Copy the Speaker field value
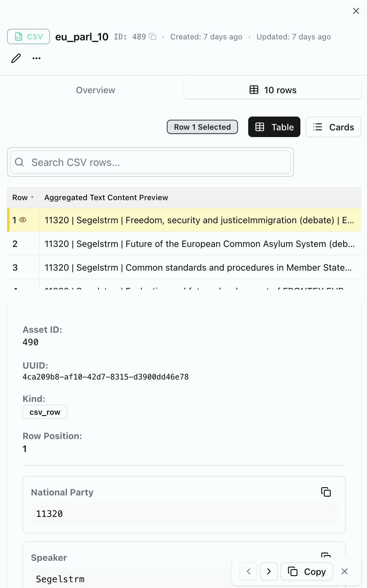 point(326,555)
